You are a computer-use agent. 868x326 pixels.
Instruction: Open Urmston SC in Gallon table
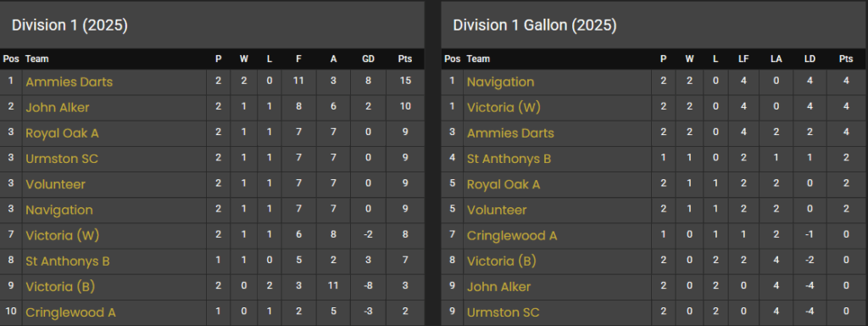[x=504, y=312]
